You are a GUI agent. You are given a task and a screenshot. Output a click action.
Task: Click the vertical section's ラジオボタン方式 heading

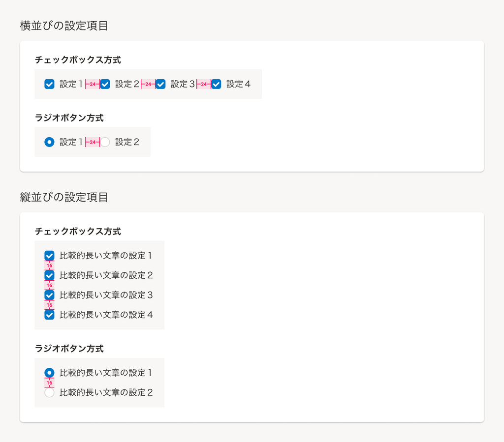coord(69,349)
